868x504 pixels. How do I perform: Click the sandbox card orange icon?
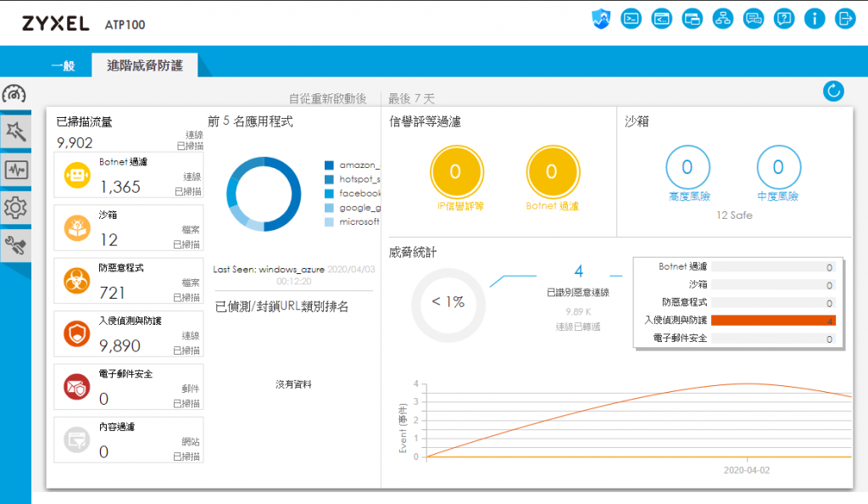(77, 228)
